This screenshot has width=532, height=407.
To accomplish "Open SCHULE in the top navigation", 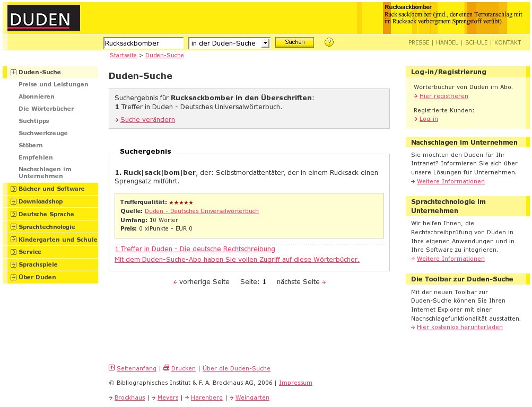I will point(476,43).
